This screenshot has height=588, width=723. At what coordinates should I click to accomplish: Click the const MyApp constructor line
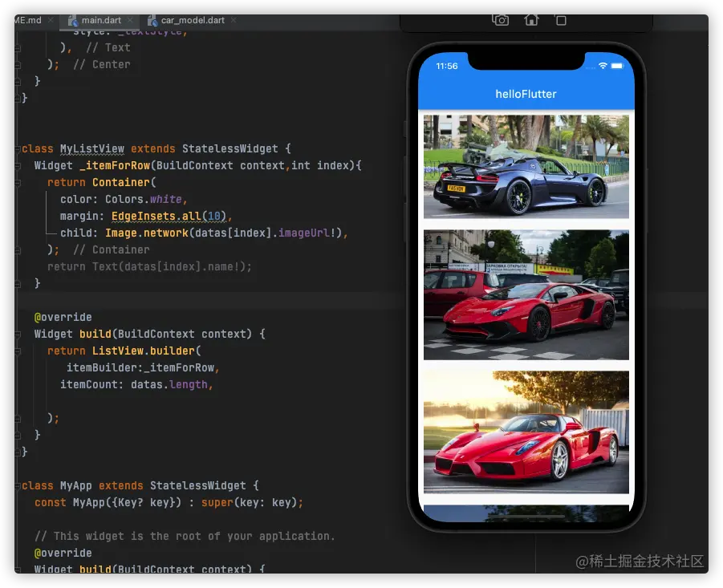point(169,502)
